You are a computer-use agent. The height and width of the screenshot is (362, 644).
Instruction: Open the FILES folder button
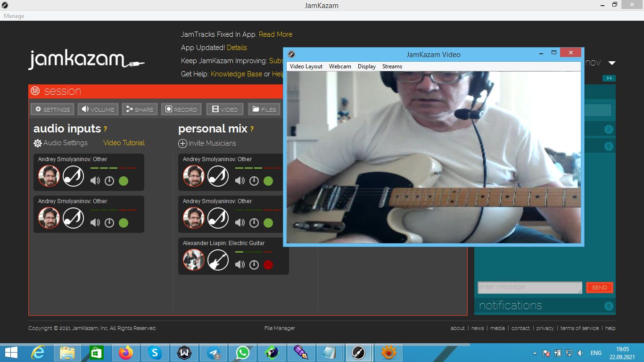264,109
